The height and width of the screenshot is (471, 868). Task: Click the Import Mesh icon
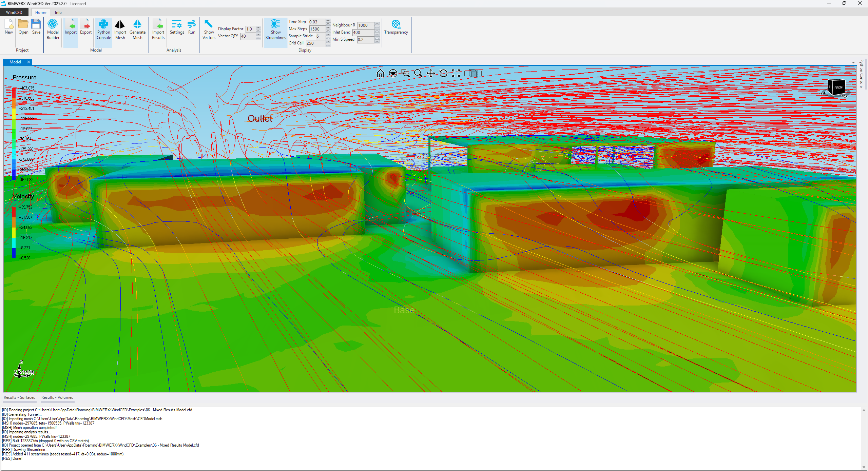point(120,29)
